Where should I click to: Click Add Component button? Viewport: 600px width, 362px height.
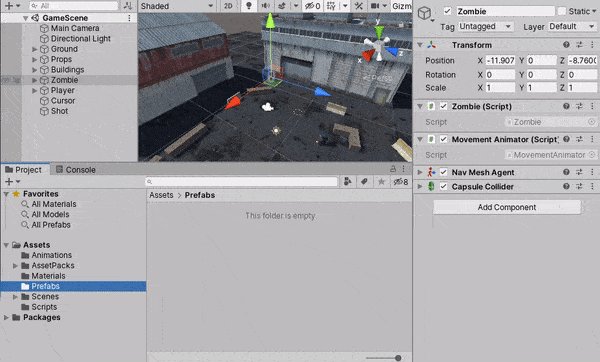click(507, 207)
